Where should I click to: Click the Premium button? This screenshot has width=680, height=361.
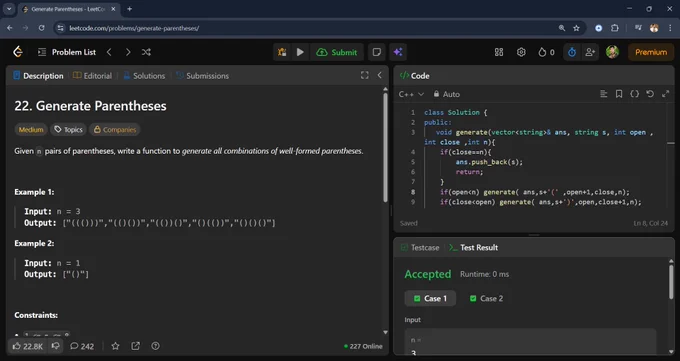coord(651,52)
